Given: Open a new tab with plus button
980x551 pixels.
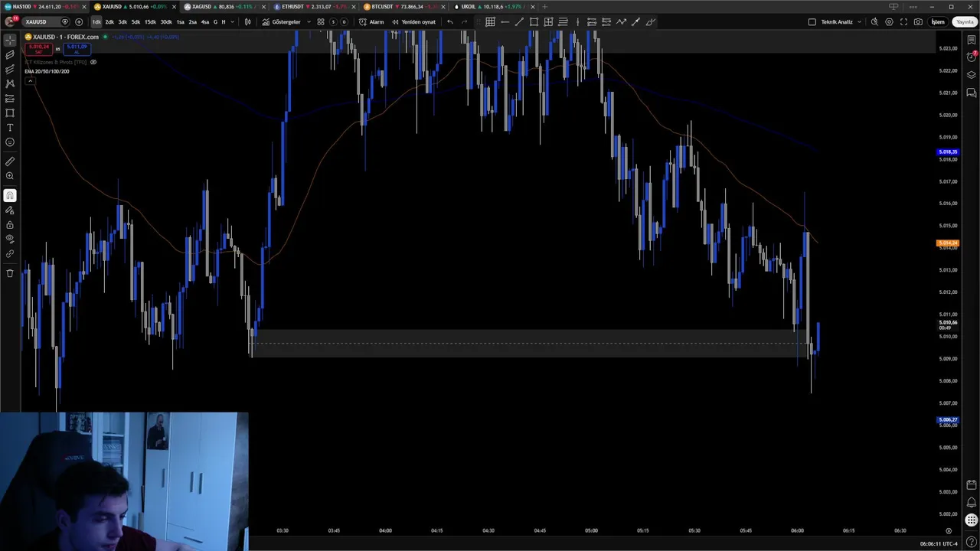Looking at the screenshot, I should tap(544, 6).
